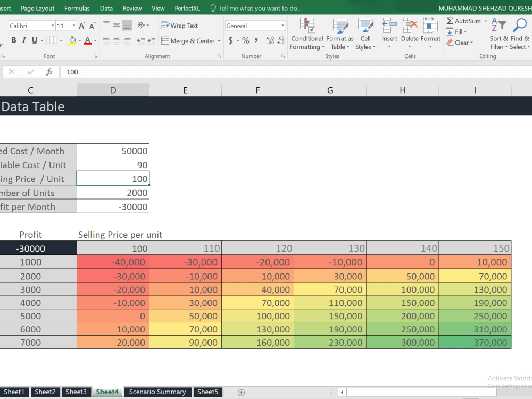Viewport: 532px width, 399px height.
Task: Select column header F
Action: coord(258,90)
